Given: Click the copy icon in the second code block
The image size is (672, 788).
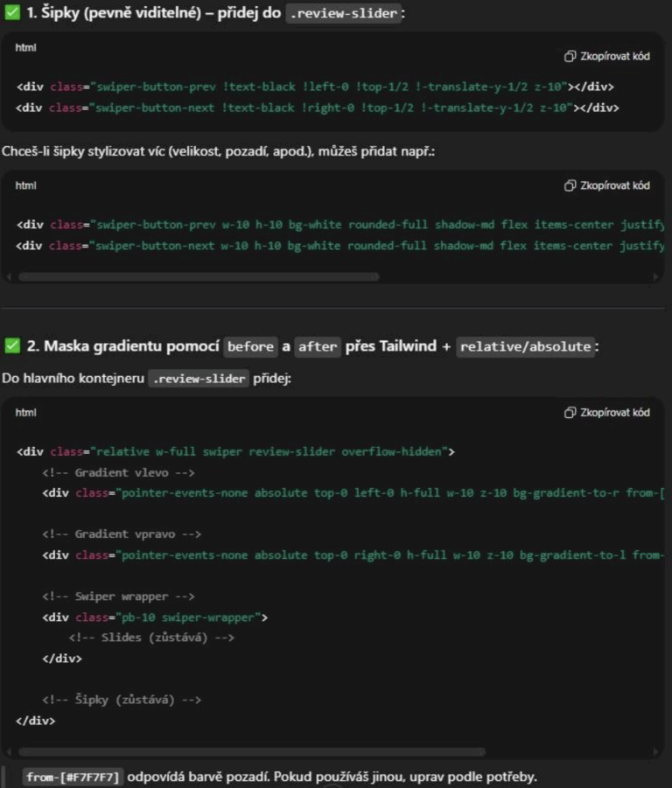Looking at the screenshot, I should coord(570,185).
